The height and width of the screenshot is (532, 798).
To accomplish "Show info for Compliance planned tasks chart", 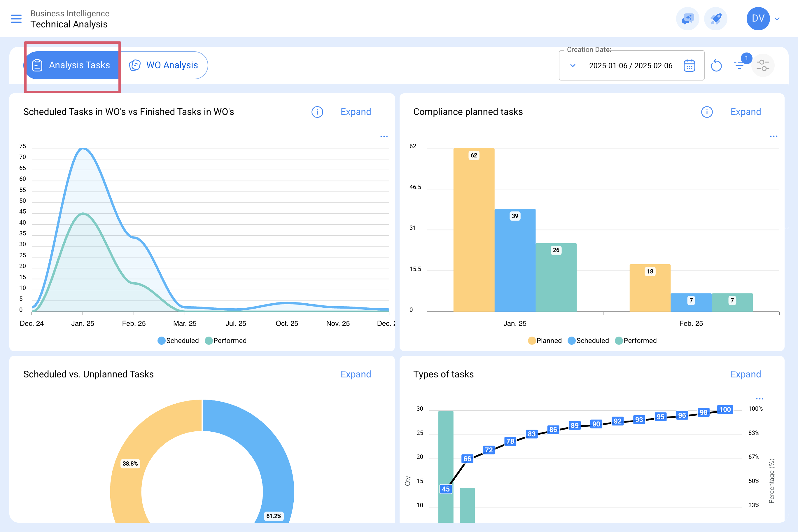I will 707,112.
